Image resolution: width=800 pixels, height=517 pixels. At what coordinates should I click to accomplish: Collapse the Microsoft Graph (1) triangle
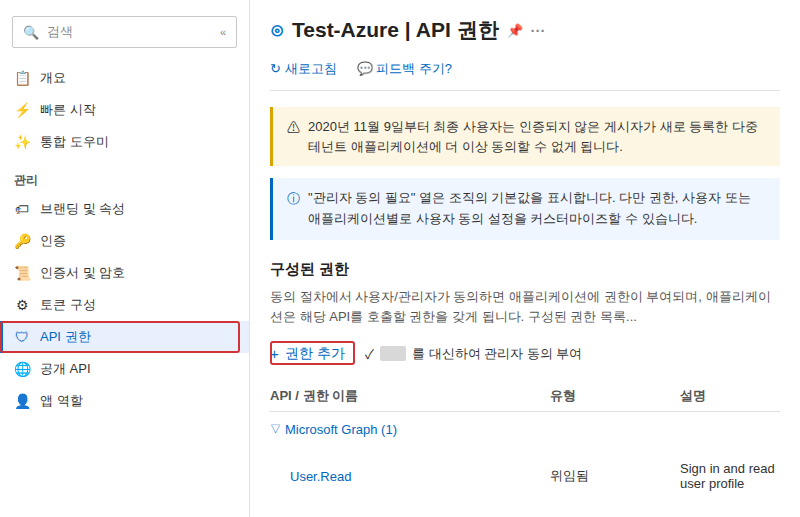(276, 429)
